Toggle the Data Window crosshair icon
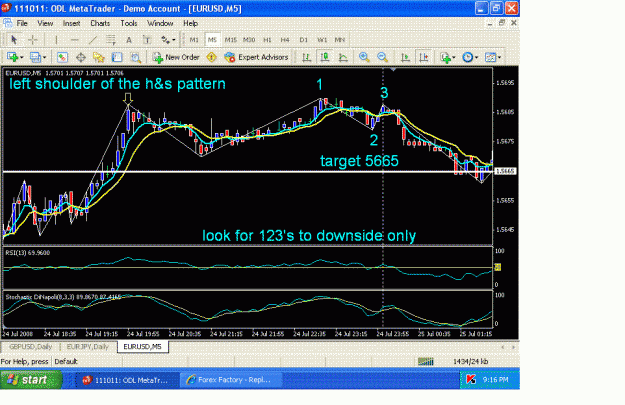This screenshot has width=625, height=405. (81, 57)
